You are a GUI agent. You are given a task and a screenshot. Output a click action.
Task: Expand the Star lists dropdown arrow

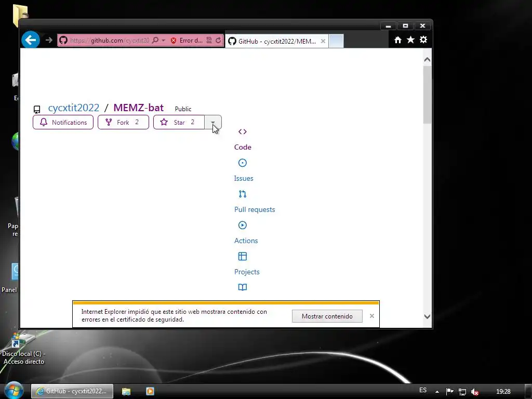212,122
